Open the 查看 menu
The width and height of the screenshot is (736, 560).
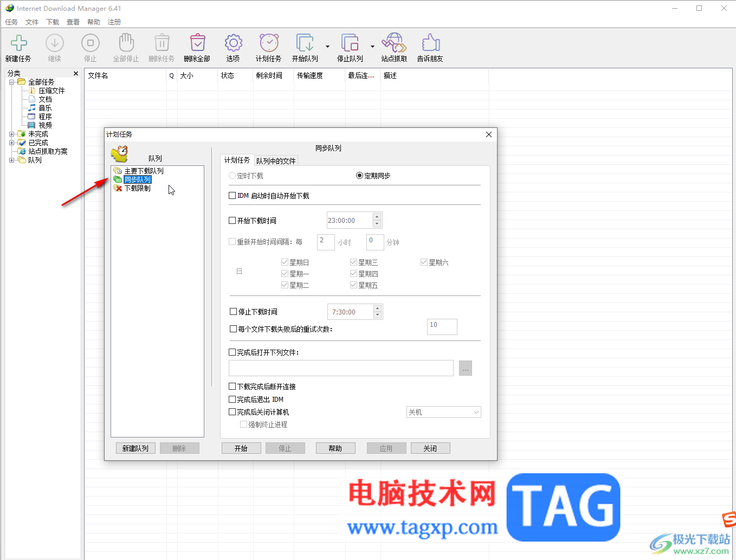click(73, 22)
